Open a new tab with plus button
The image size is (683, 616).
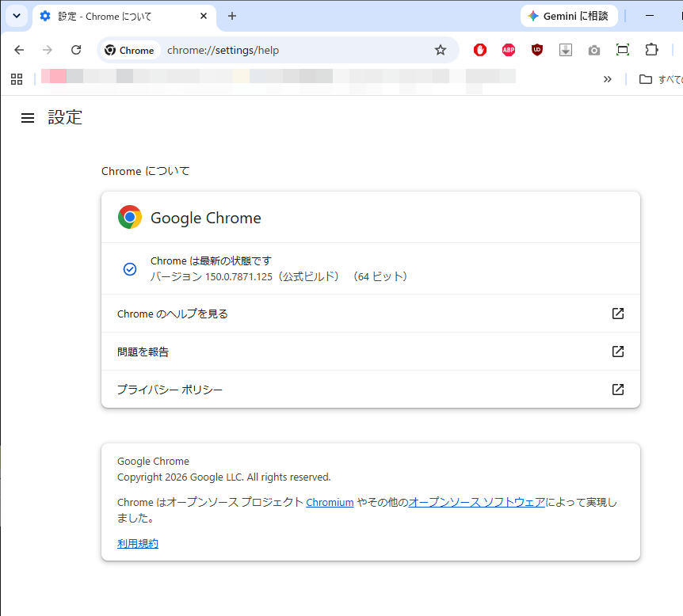click(x=232, y=16)
